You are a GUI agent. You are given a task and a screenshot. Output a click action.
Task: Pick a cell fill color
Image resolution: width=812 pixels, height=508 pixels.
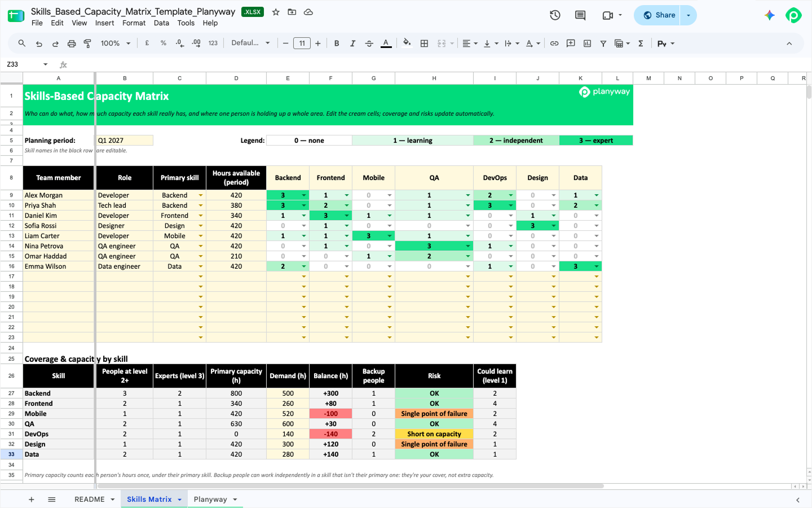[x=407, y=43]
